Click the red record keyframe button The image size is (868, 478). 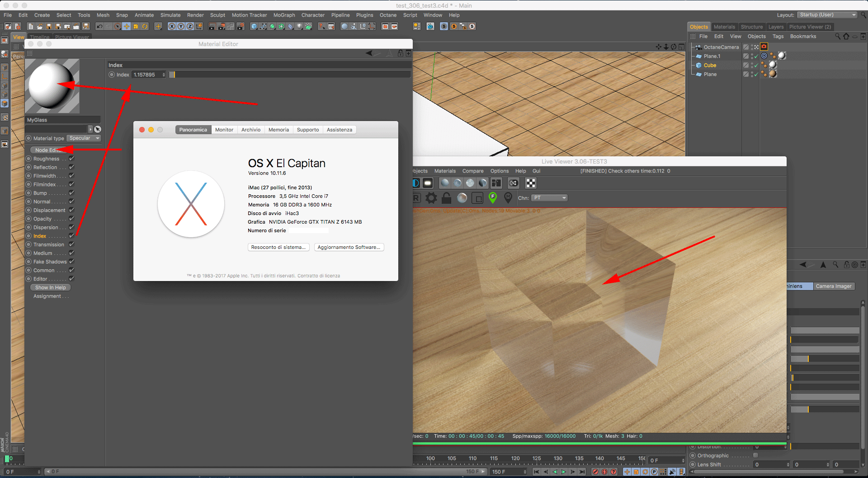pos(595,472)
